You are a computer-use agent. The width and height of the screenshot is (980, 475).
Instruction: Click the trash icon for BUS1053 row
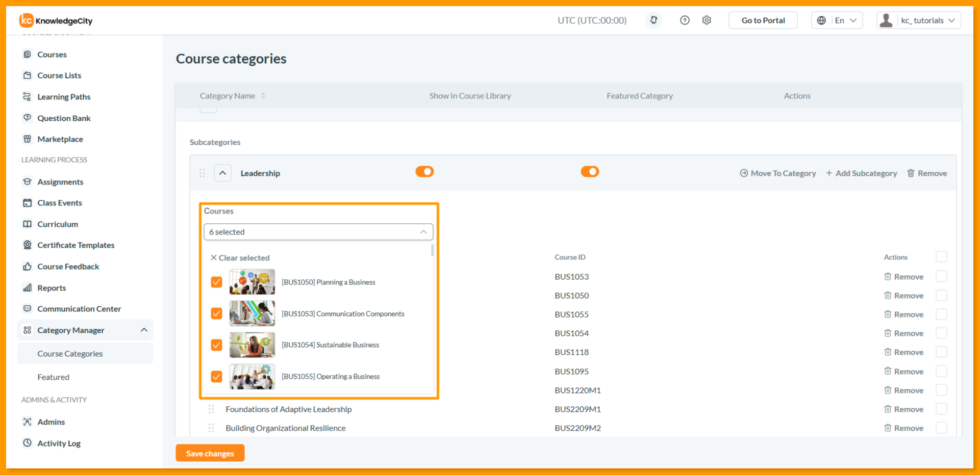pos(888,277)
